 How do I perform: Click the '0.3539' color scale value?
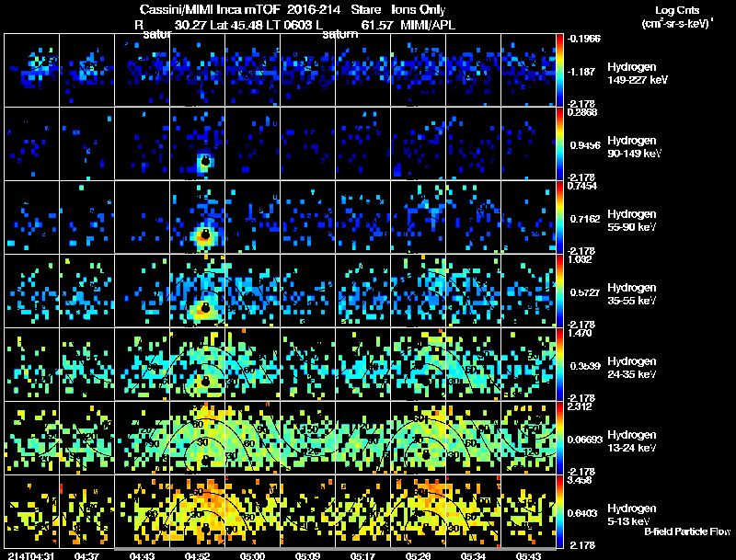[x=585, y=366]
